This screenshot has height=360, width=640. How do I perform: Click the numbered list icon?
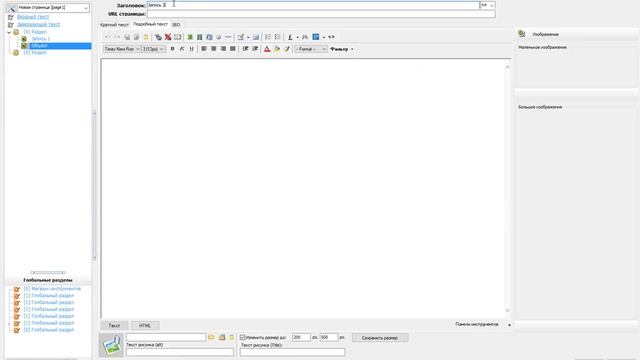[x=268, y=37]
